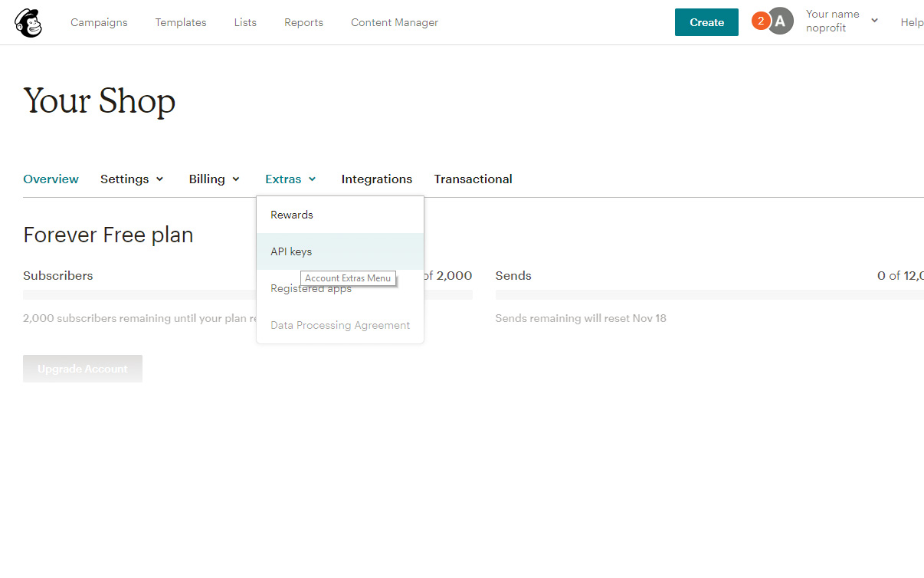This screenshot has height=578, width=924.
Task: Open Lists in top navigation
Action: [x=245, y=22]
